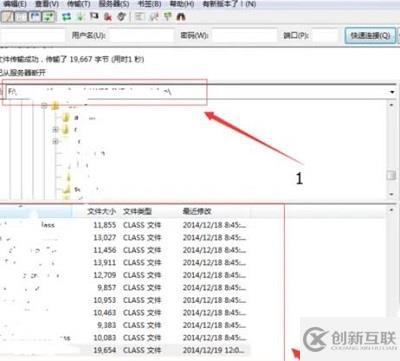Viewport: 400px width, 361px height.
Task: Open the 服务器(S) menu
Action: (114, 4)
